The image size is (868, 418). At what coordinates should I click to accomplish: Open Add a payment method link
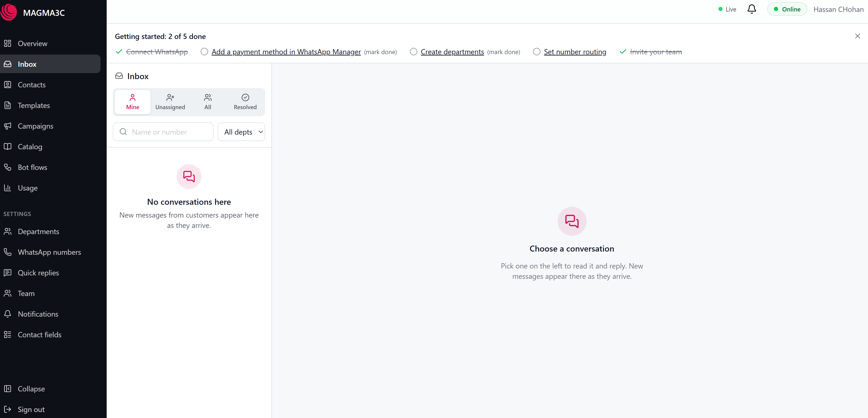tap(286, 52)
